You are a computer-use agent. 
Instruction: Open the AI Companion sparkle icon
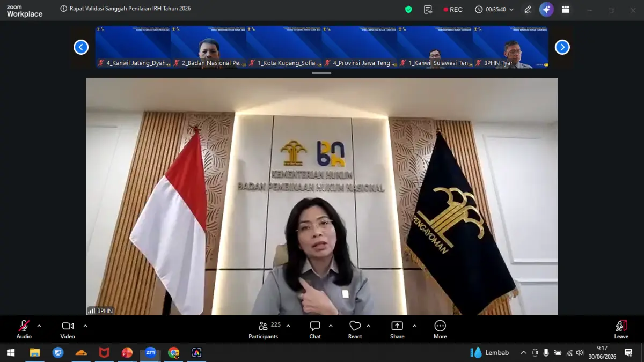pyautogui.click(x=546, y=9)
